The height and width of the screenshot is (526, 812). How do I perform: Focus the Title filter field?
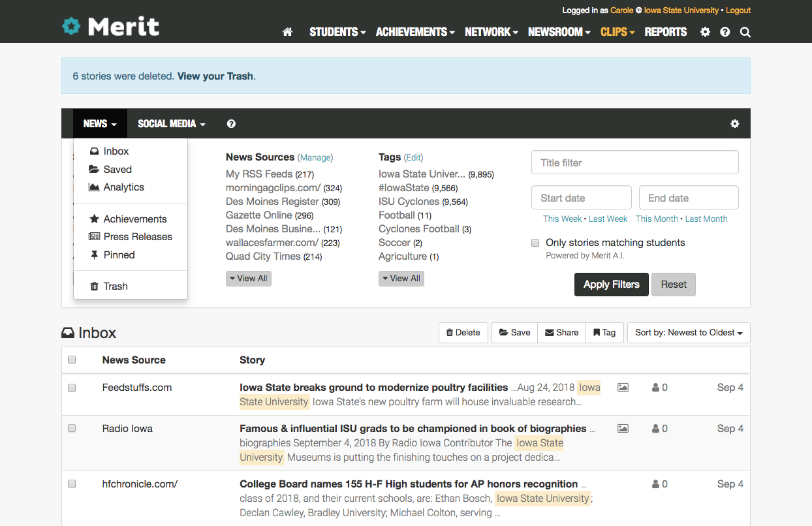click(635, 162)
